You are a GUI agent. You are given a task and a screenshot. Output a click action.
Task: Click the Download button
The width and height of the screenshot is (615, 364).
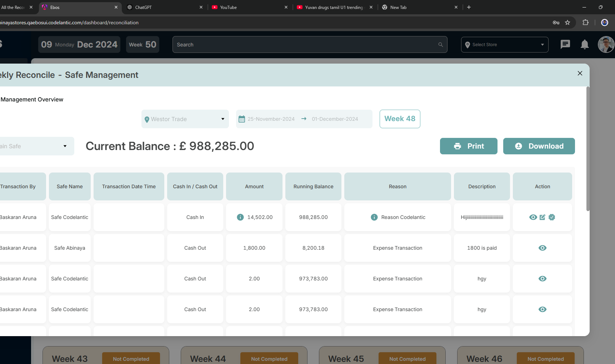(x=539, y=146)
